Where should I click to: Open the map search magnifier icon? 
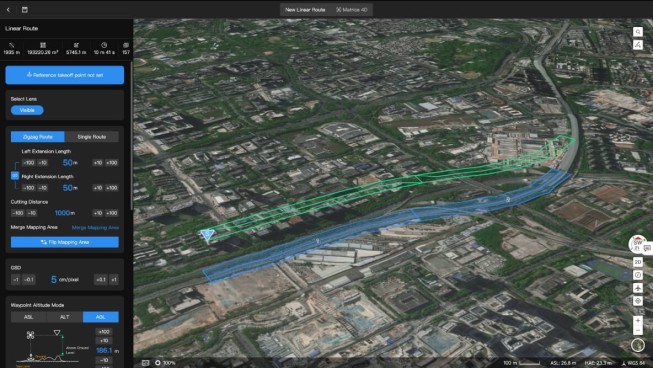tap(638, 32)
